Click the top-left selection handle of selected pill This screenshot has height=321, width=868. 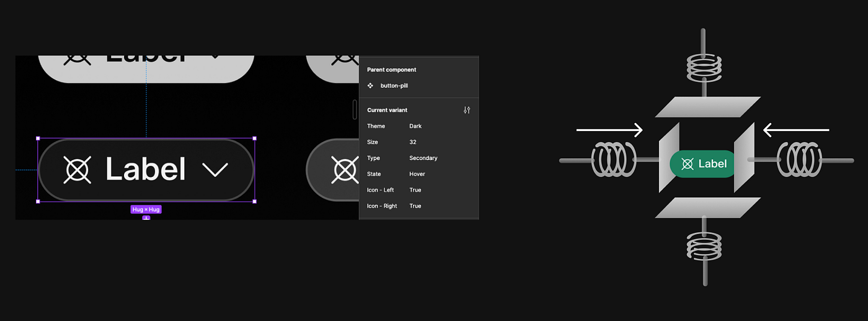(x=38, y=138)
